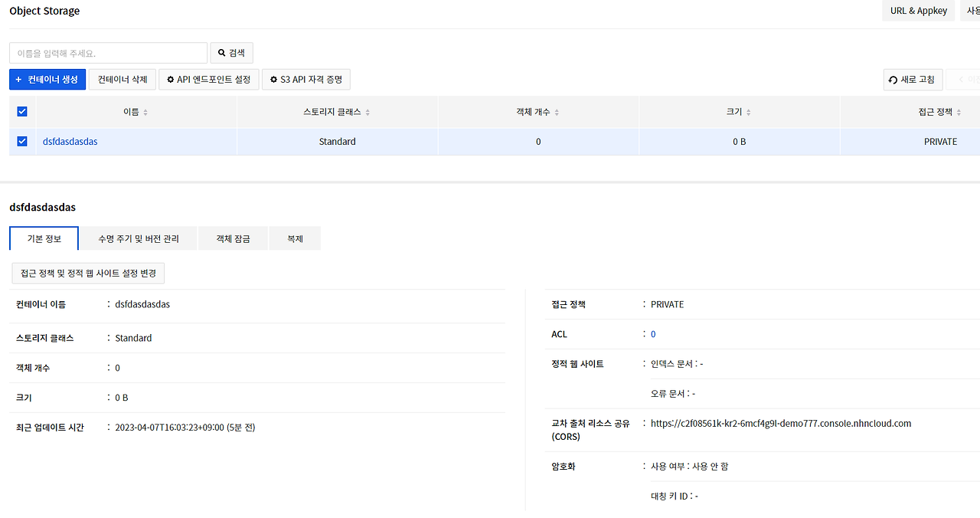980x518 pixels.
Task: Click the 오류 문서 value text
Action: 673,394
